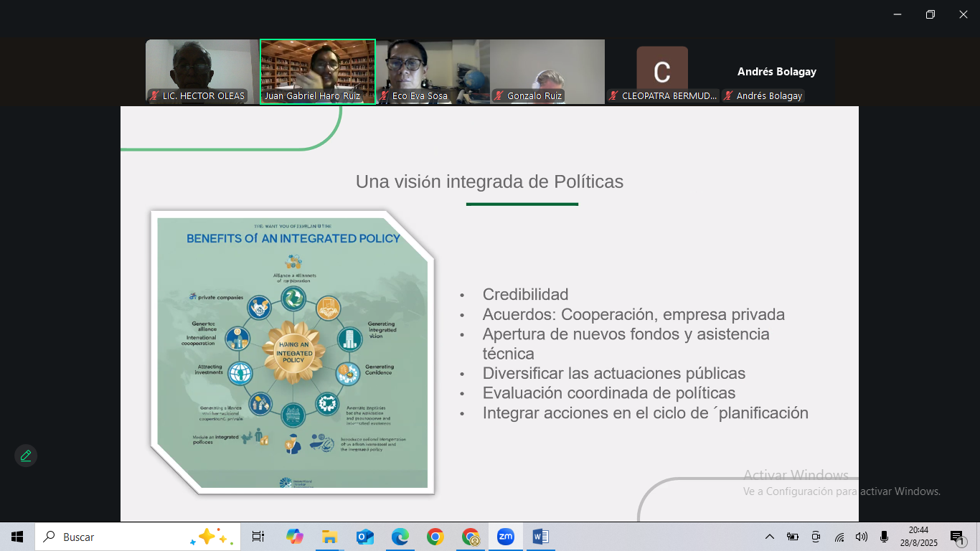Launch Microsoft Edge from the taskbar
This screenshot has width=980, height=551.
click(x=400, y=537)
